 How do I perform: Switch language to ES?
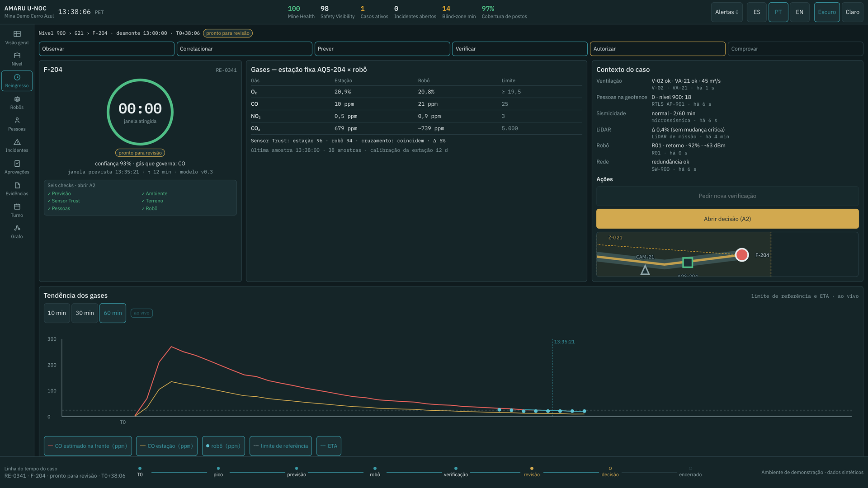[756, 12]
